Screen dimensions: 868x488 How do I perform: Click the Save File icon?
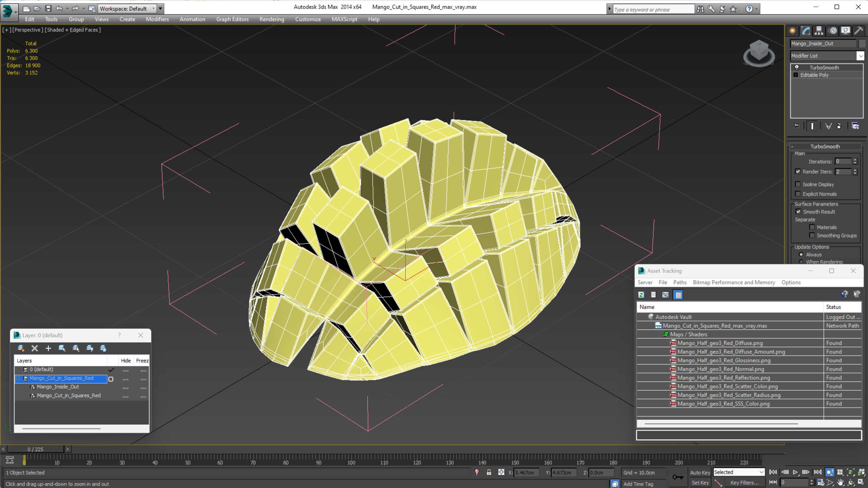click(x=48, y=9)
